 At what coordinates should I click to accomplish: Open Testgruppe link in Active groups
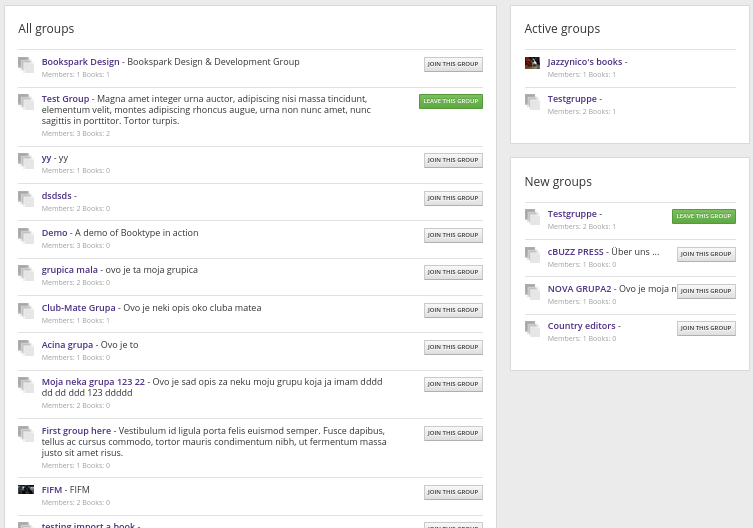(x=572, y=99)
